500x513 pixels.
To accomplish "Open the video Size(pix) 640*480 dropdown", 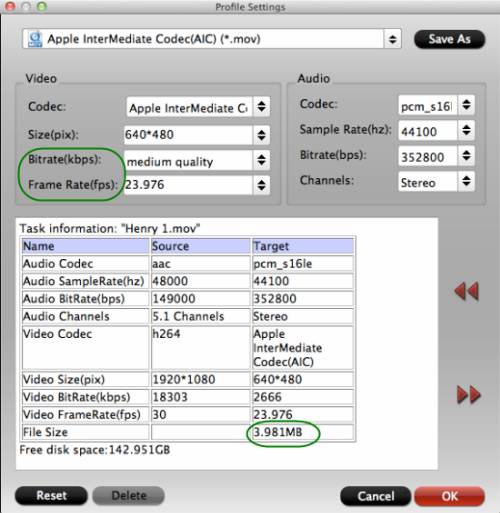I will 262,135.
